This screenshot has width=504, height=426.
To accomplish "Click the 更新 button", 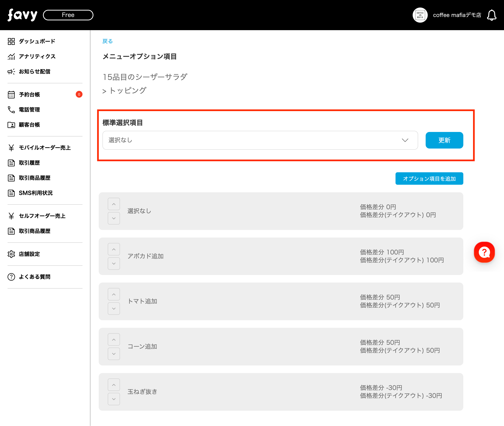I will coord(444,140).
